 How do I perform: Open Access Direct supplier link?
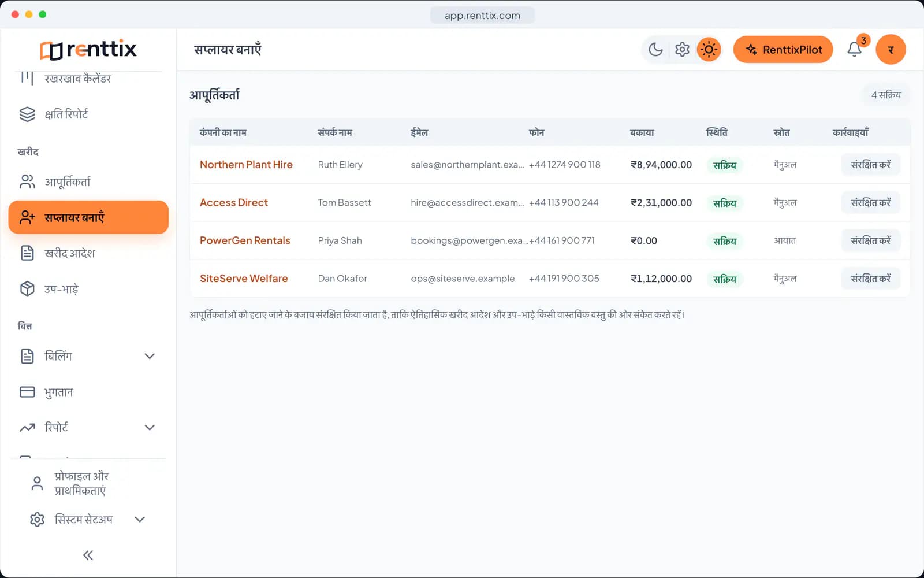click(x=234, y=203)
